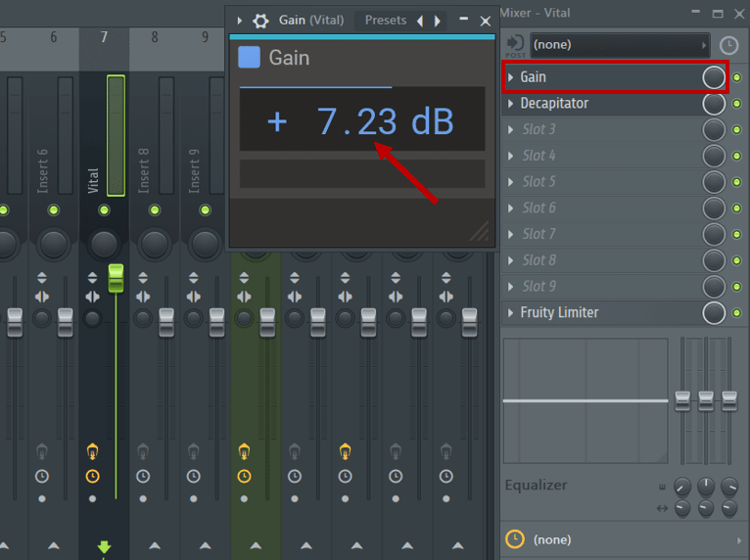
Task: Click the Insert 8 routing arrow
Action: pyautogui.click(x=155, y=545)
